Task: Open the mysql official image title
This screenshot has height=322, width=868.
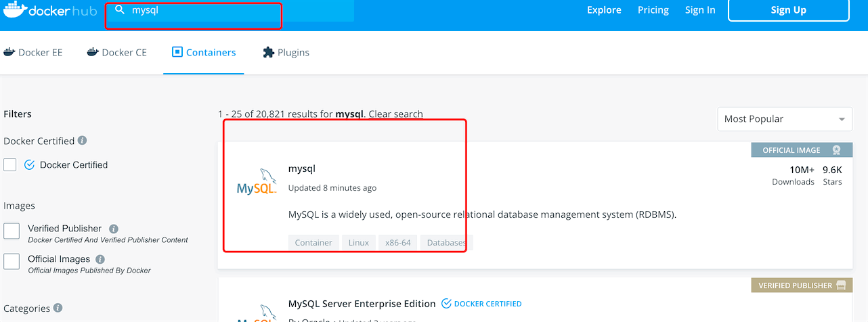Action: tap(302, 168)
